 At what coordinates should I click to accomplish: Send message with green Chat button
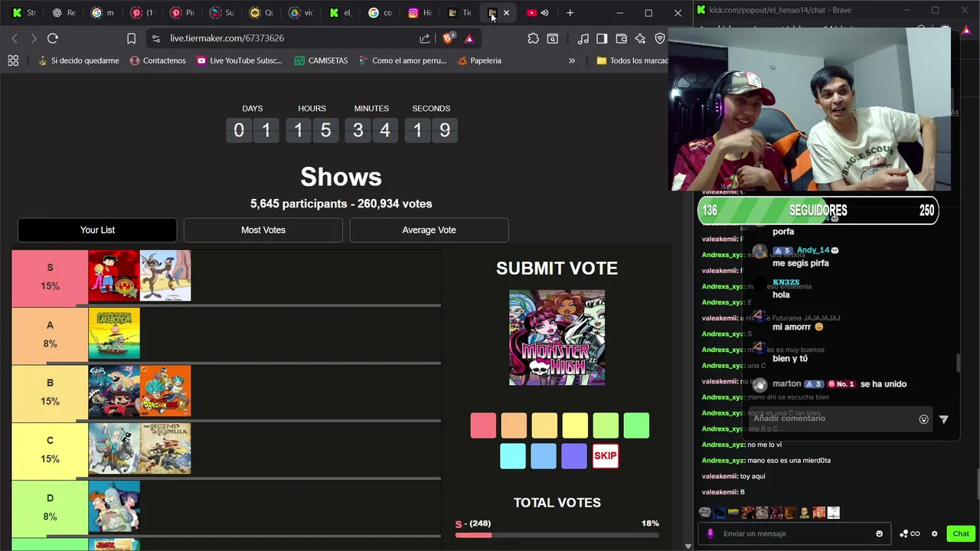(961, 533)
